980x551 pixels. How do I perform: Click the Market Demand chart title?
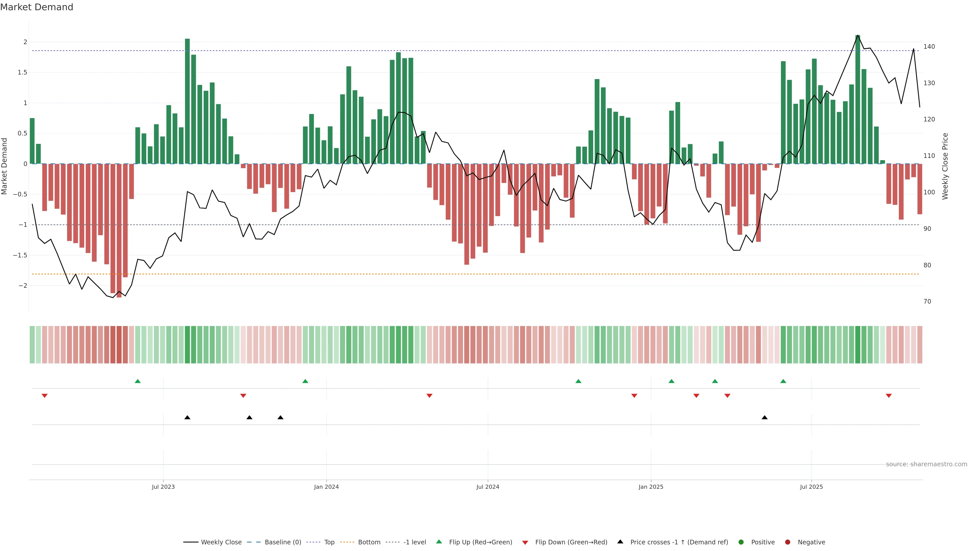36,7
